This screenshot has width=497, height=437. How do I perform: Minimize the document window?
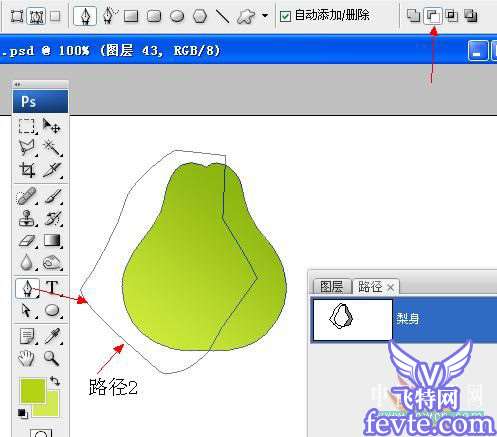pyautogui.click(x=478, y=51)
